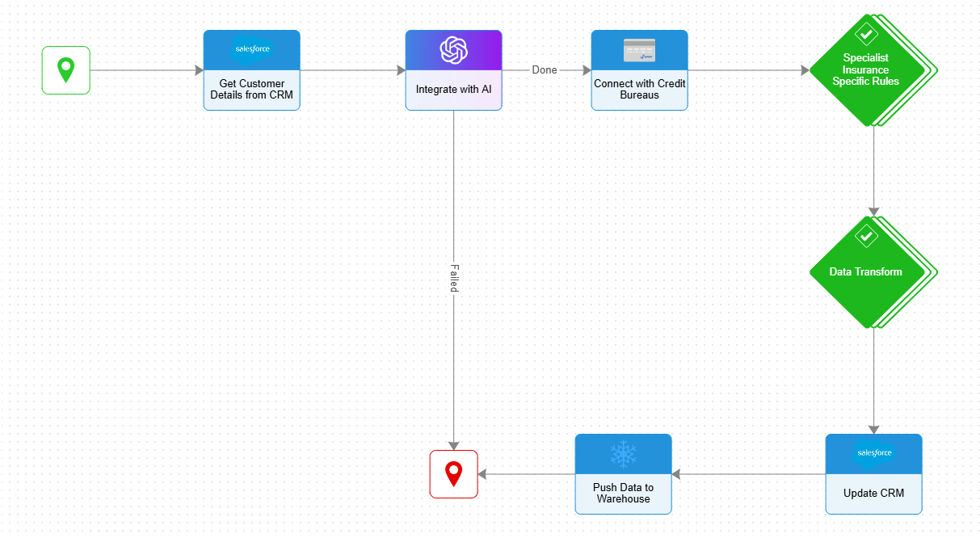Open the Specialist Insurance Specific Rules node

866,69
